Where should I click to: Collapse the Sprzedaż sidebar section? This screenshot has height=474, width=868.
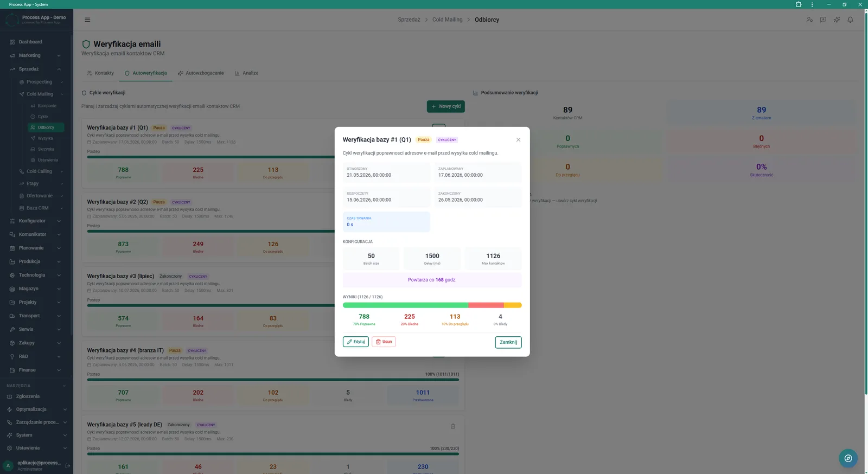[36, 69]
